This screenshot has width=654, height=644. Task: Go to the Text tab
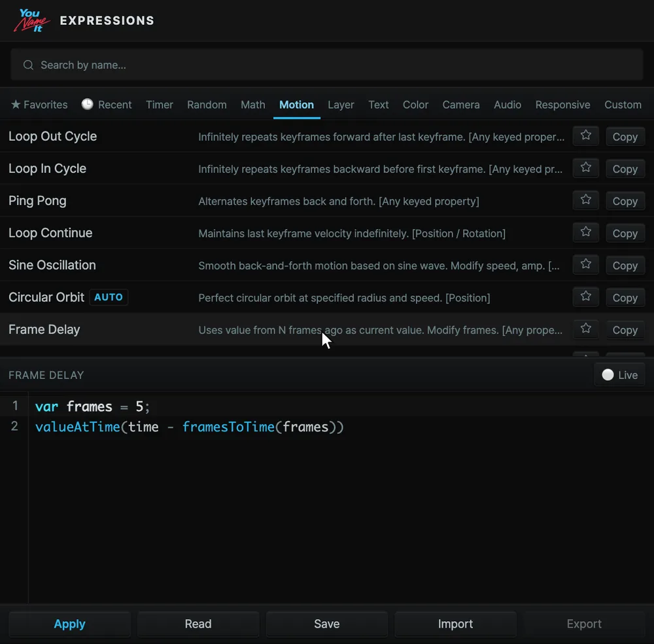point(378,104)
